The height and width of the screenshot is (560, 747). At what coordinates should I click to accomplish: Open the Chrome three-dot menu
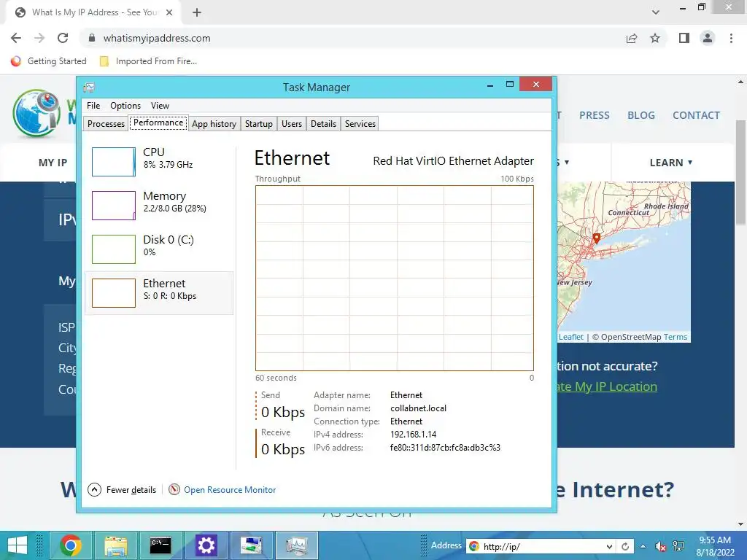pos(731,38)
